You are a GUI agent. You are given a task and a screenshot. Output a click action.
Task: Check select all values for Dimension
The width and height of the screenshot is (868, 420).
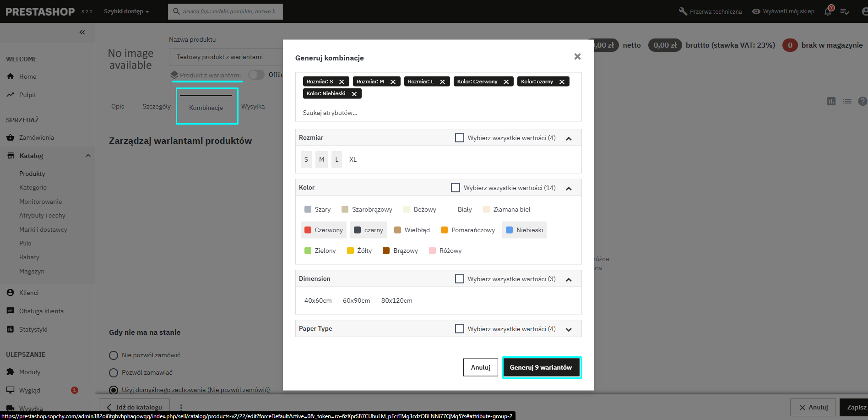pyautogui.click(x=460, y=278)
